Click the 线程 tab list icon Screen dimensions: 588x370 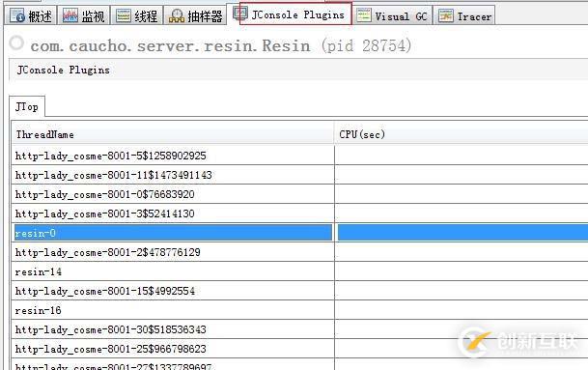pos(123,15)
